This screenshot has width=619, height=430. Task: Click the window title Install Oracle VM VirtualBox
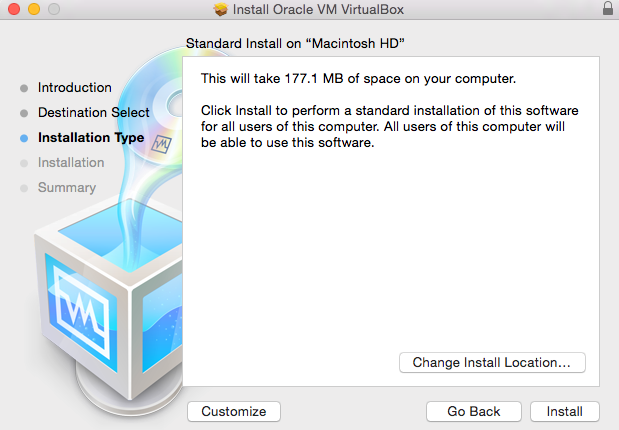316,10
